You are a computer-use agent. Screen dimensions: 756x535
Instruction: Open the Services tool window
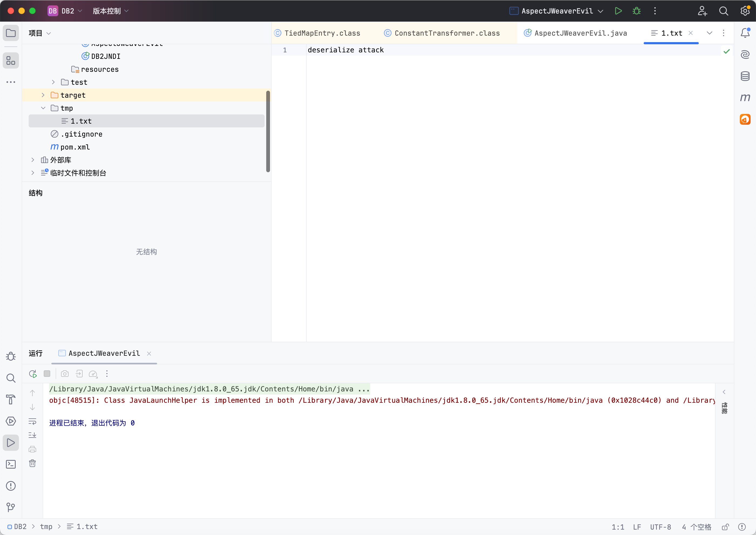pos(11,421)
